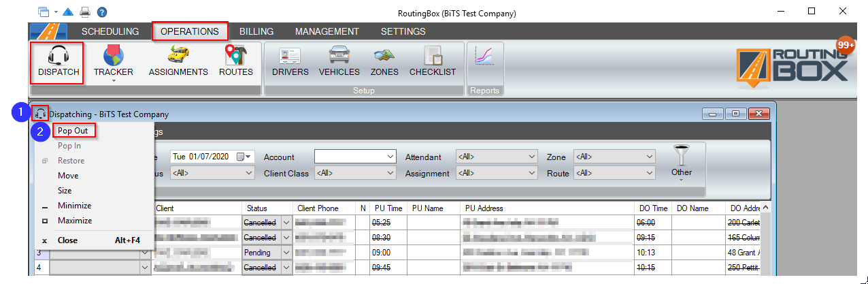Open Vehicles setup
The width and height of the screenshot is (868, 284).
(339, 63)
